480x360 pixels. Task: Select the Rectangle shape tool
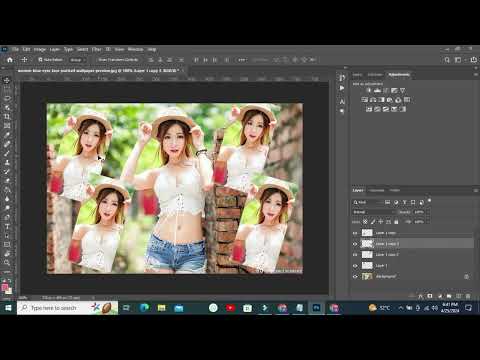(7, 244)
